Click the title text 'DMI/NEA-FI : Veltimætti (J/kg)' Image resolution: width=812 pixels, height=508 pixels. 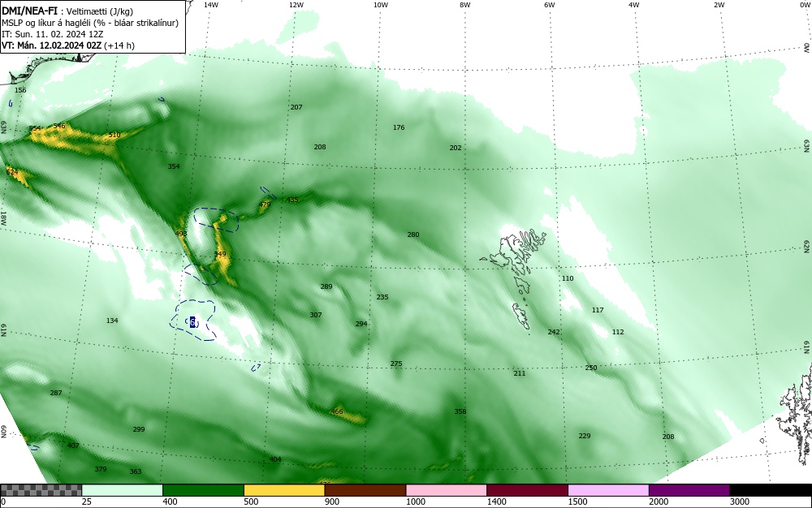coord(67,11)
